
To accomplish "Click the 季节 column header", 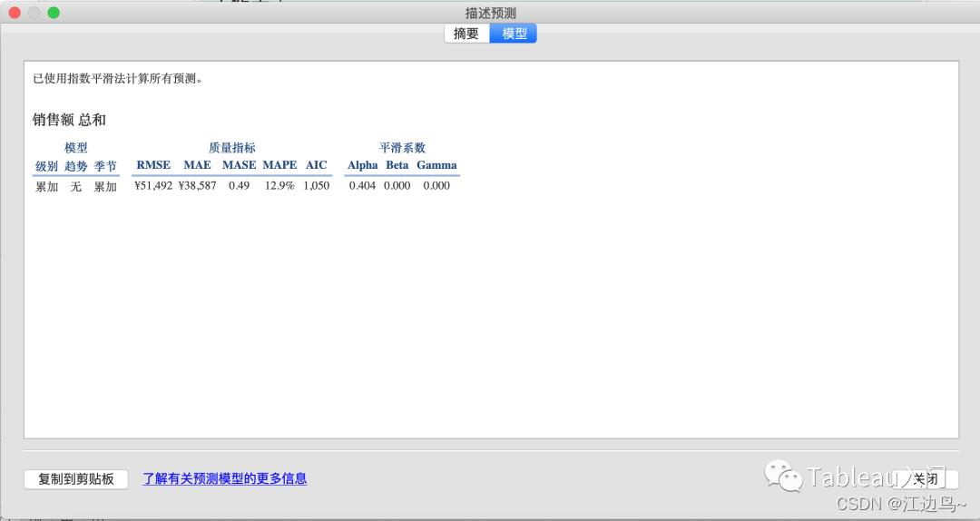I will pos(105,166).
